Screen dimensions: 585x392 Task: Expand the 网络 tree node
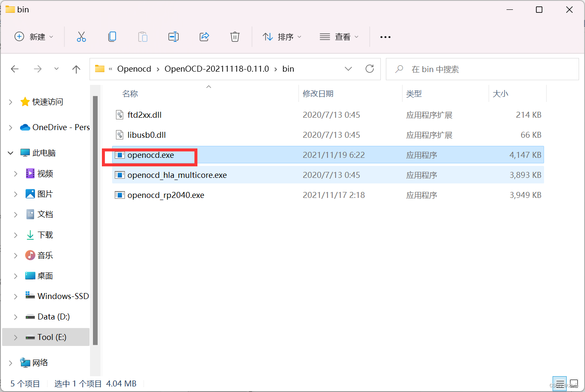(11, 363)
